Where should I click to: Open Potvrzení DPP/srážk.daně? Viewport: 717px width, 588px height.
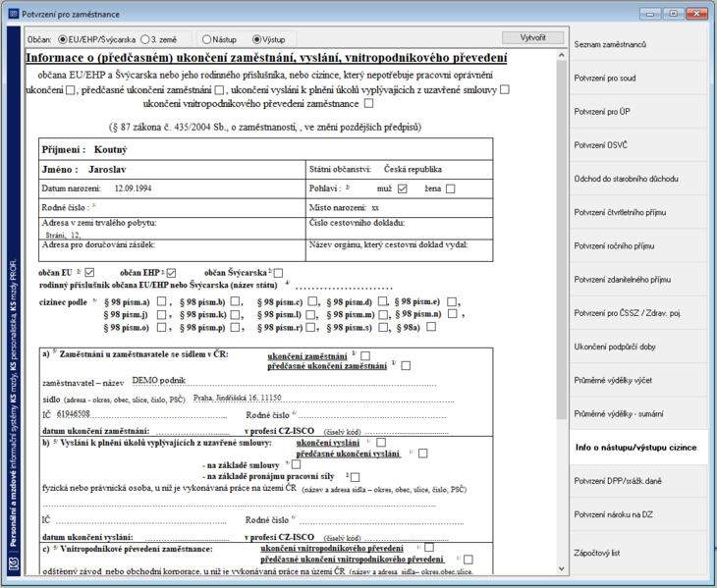[638, 481]
